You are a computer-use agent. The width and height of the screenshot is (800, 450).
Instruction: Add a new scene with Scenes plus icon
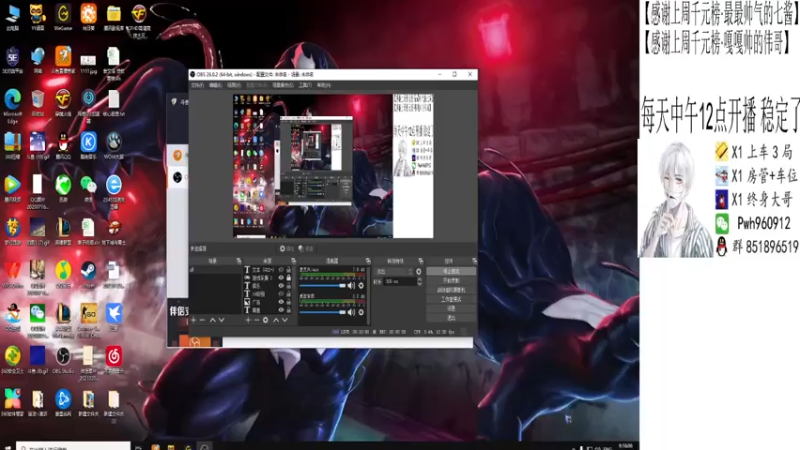[x=193, y=320]
